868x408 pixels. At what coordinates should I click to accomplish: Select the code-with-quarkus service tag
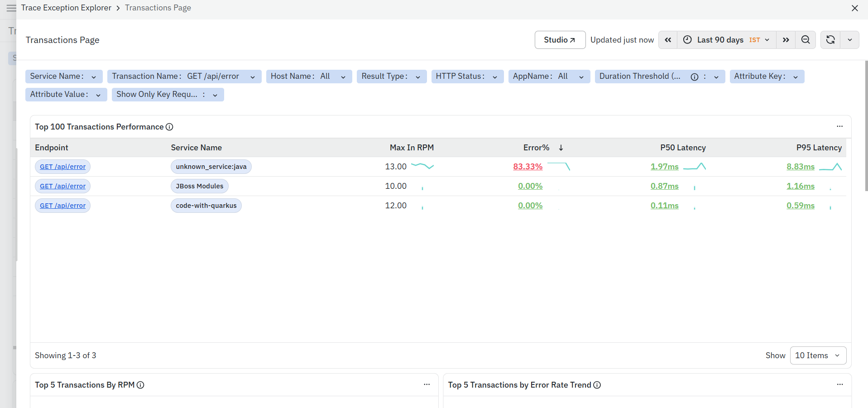pos(206,206)
